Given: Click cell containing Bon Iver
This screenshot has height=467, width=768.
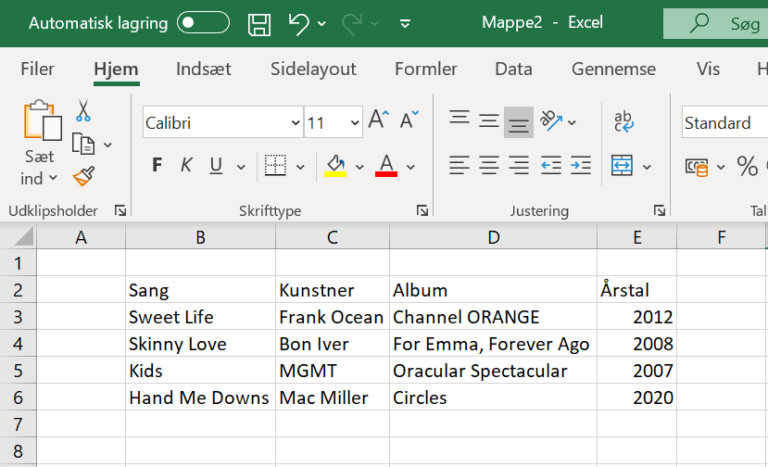Looking at the screenshot, I should [333, 344].
